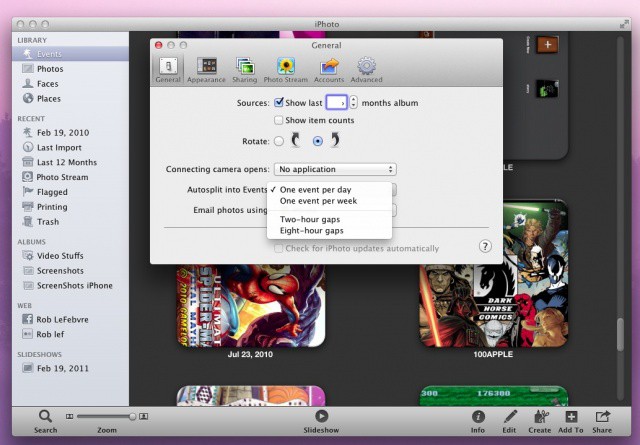Open the green score game thumbnail
The height and width of the screenshot is (445, 640).
tap(493, 396)
